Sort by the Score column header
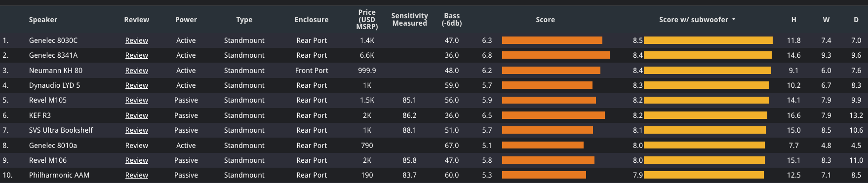Screen dimensions: 868x183 click(x=545, y=20)
